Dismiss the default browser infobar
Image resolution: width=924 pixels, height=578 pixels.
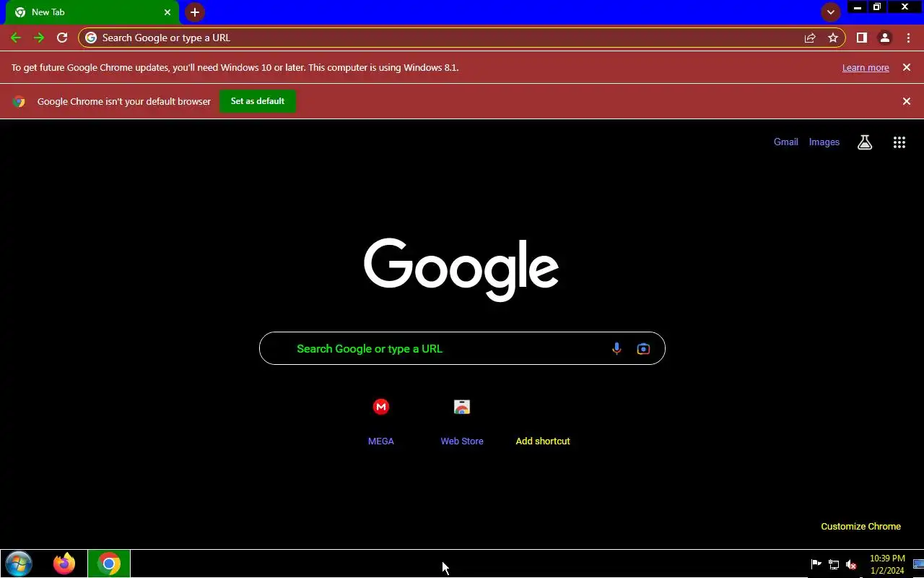907,101
